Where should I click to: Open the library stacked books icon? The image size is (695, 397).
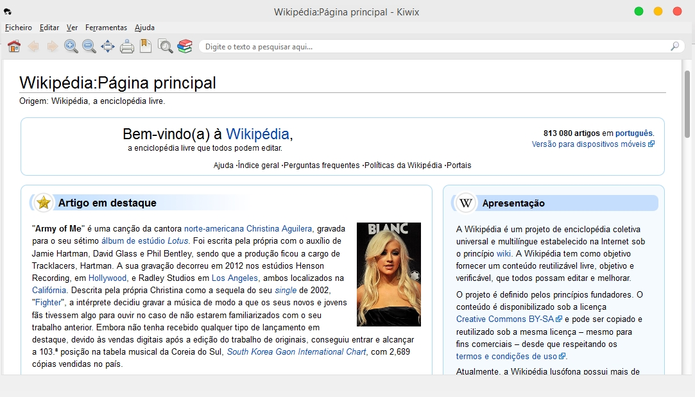point(185,46)
